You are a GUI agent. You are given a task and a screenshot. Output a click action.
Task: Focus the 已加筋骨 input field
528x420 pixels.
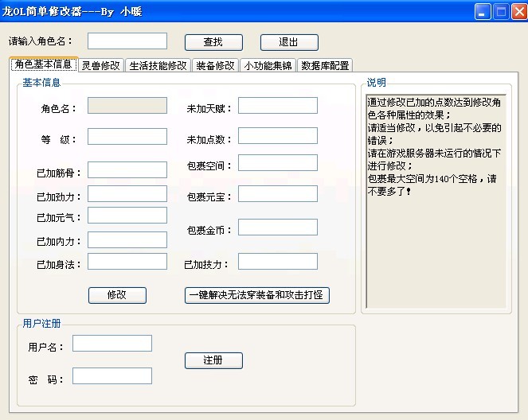[x=127, y=169]
